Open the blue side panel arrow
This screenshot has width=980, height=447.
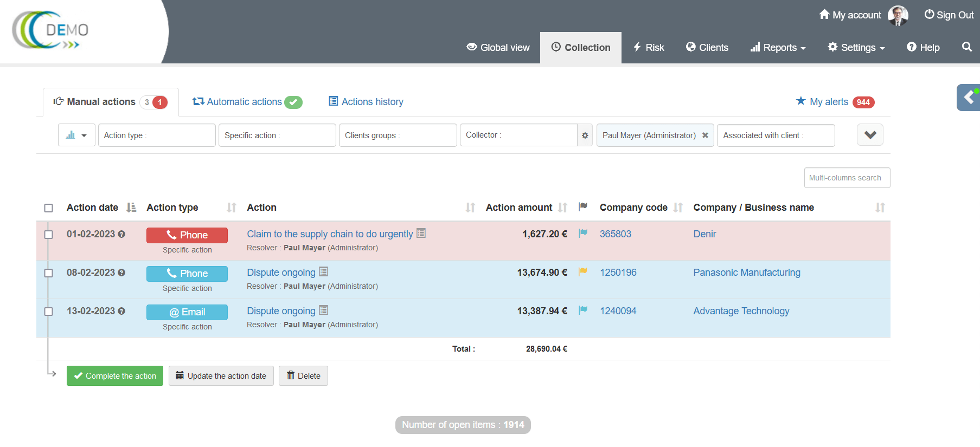(968, 98)
